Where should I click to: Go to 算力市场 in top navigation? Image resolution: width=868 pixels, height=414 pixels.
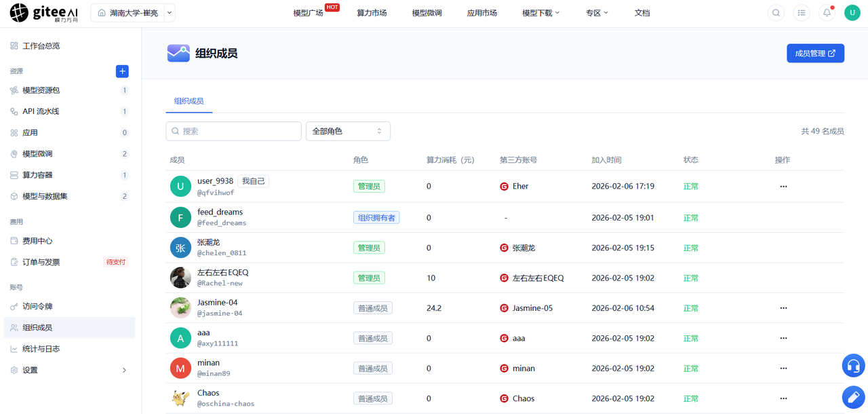pos(372,13)
